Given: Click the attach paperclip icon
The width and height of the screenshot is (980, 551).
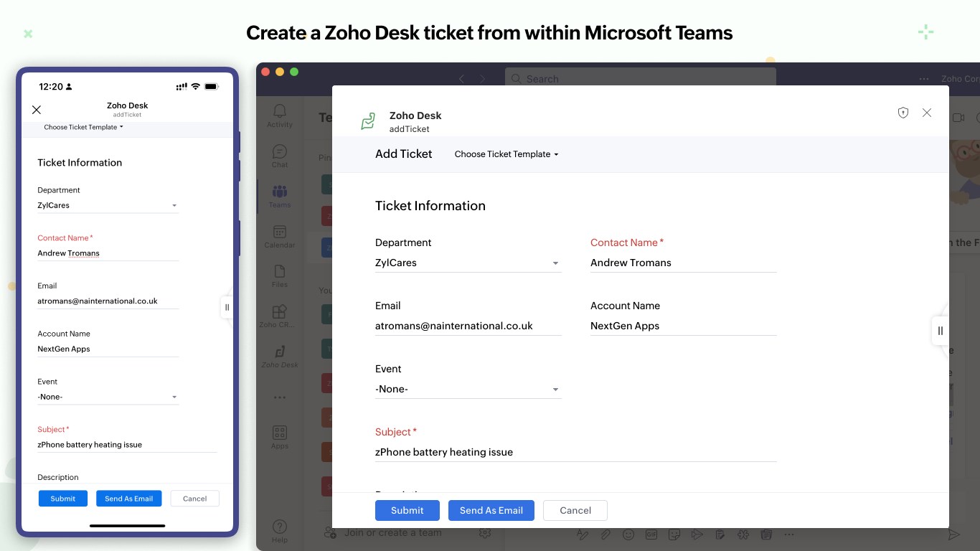Looking at the screenshot, I should tap(606, 534).
